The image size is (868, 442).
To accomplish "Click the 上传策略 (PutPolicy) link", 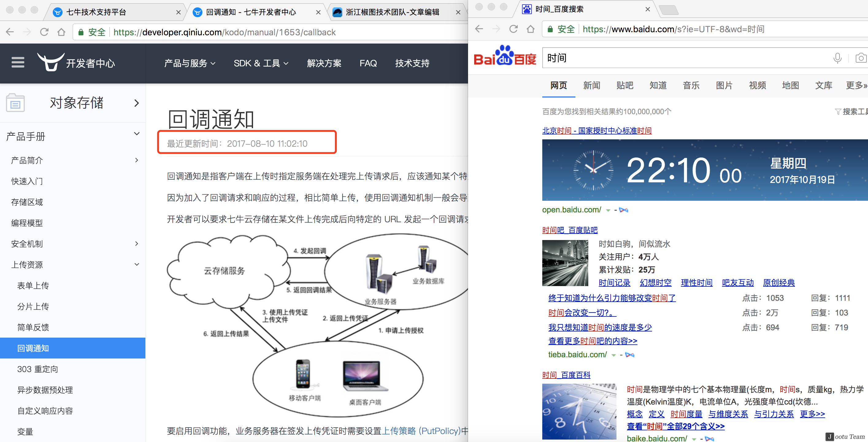I will (421, 431).
